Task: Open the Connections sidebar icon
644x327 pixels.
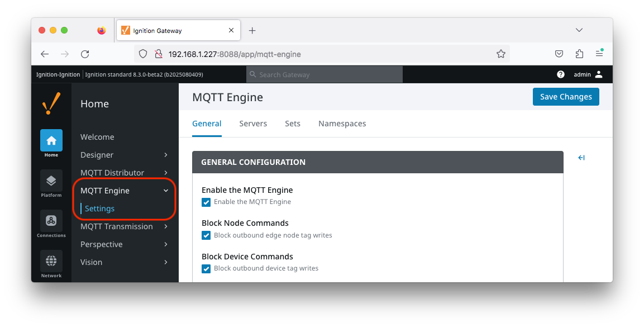Action: pos(51,221)
